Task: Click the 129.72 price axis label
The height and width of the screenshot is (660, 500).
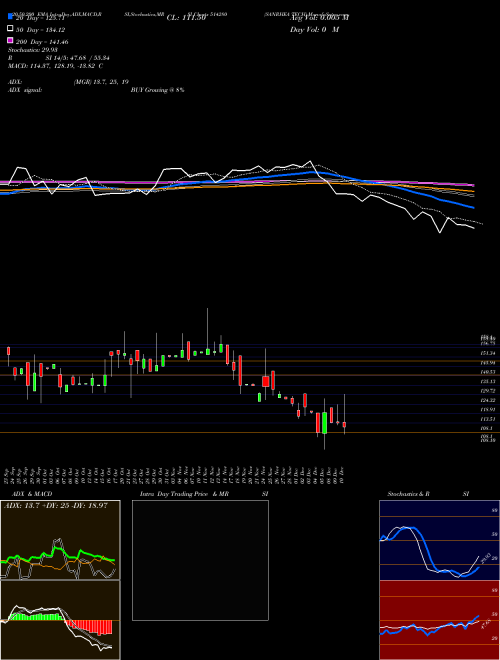Action: [488, 391]
